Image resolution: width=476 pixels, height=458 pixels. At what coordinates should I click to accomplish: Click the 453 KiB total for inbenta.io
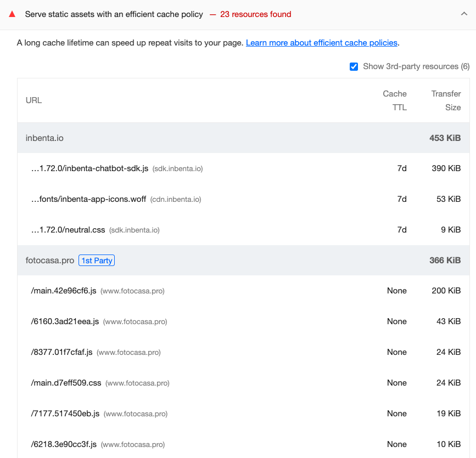[x=445, y=138]
